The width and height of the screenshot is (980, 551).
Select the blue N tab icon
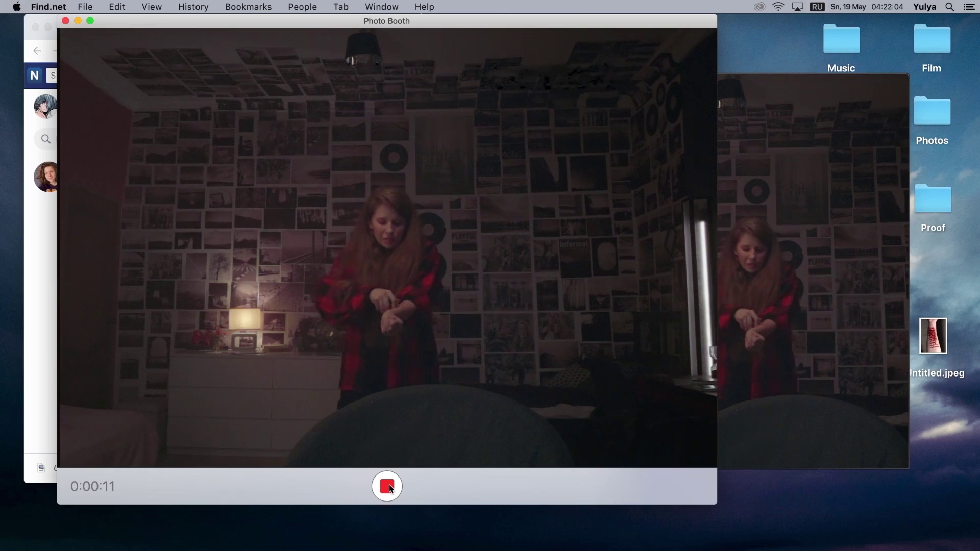tap(34, 76)
